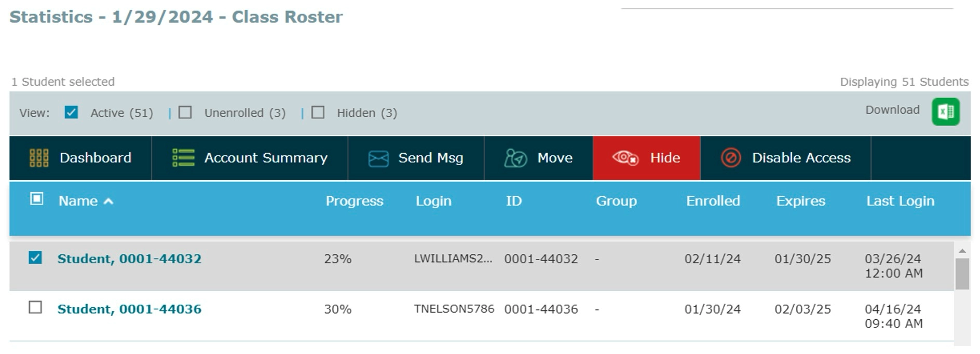Open the Dashboard grid icon
Screen dimensions: 980x354
[x=39, y=158]
